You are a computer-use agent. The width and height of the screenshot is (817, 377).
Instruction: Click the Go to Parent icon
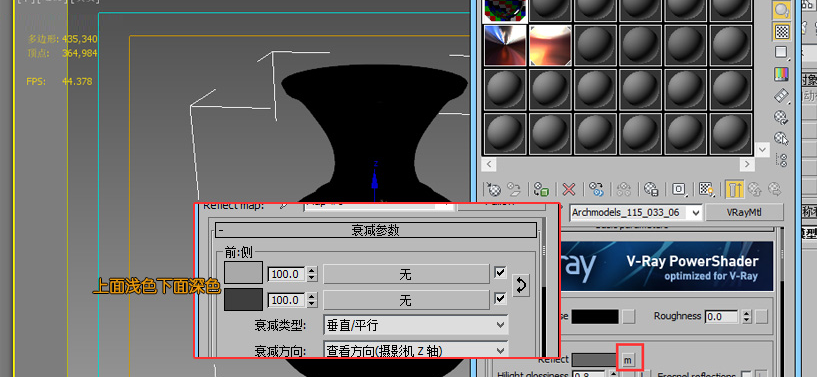755,189
